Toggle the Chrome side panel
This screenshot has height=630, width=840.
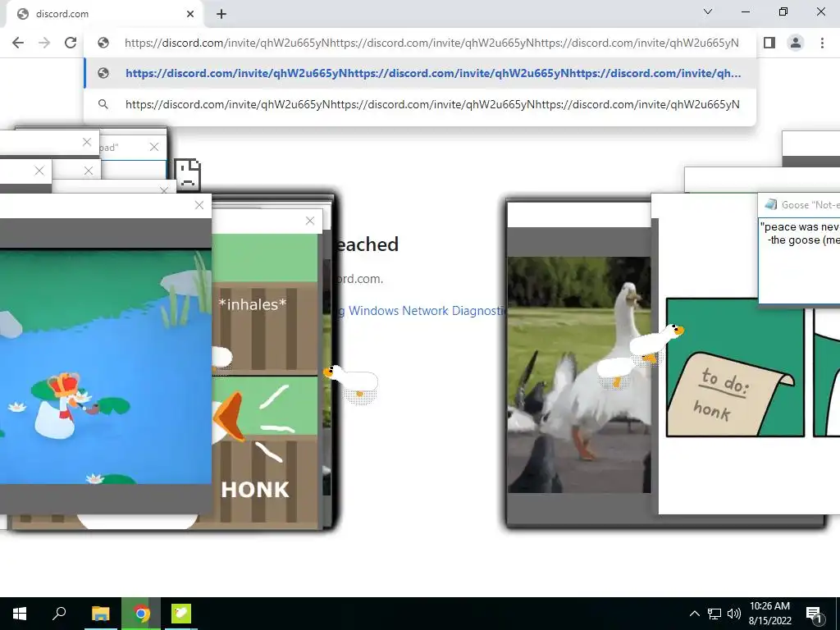[769, 43]
